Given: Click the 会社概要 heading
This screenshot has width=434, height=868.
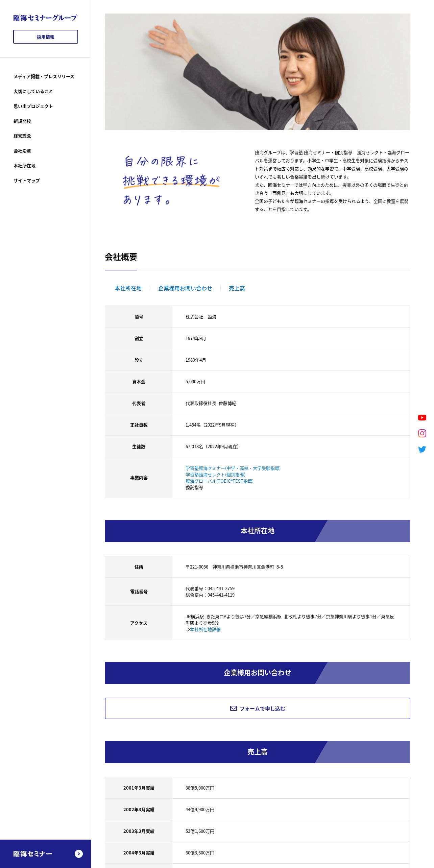Looking at the screenshot, I should [121, 257].
